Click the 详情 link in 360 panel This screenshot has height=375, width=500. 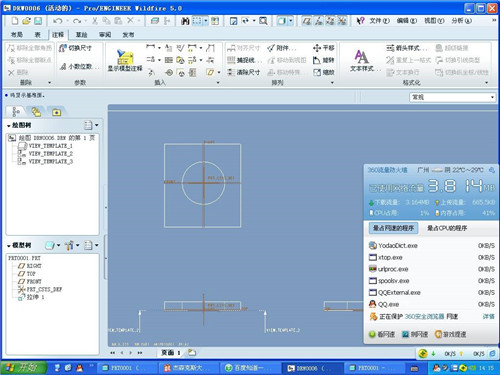(488, 316)
